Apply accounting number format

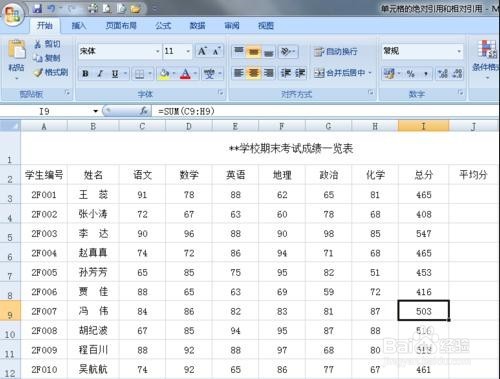coord(389,74)
